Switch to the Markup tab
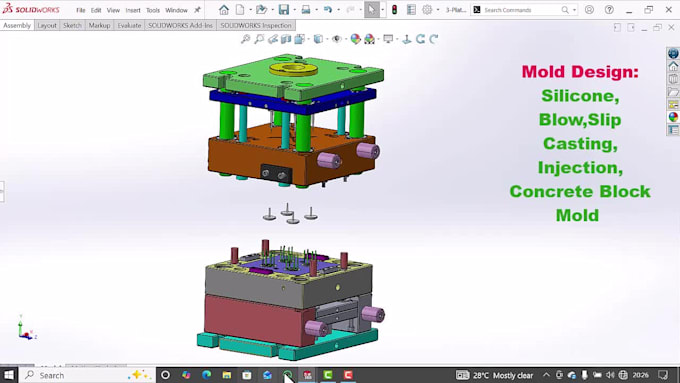Screen dimensions: 680x383 pos(99,25)
